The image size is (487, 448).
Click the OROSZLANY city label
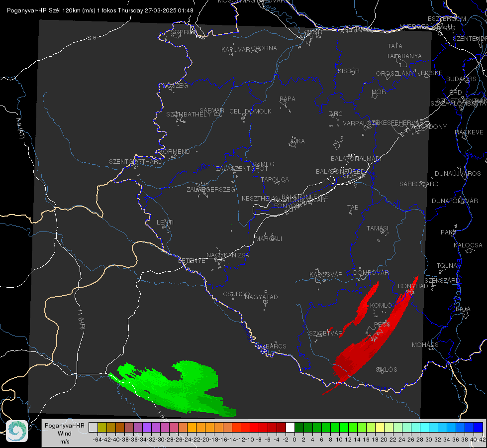395,74
